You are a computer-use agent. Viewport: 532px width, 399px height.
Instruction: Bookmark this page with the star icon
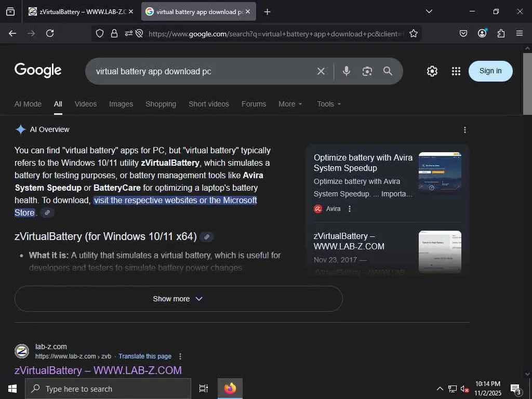413,33
